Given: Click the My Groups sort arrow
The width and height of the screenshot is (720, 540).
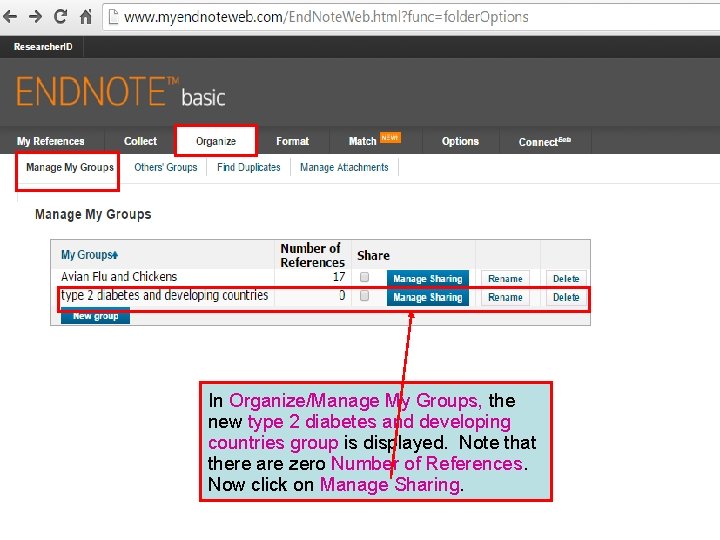Looking at the screenshot, I should (115, 255).
